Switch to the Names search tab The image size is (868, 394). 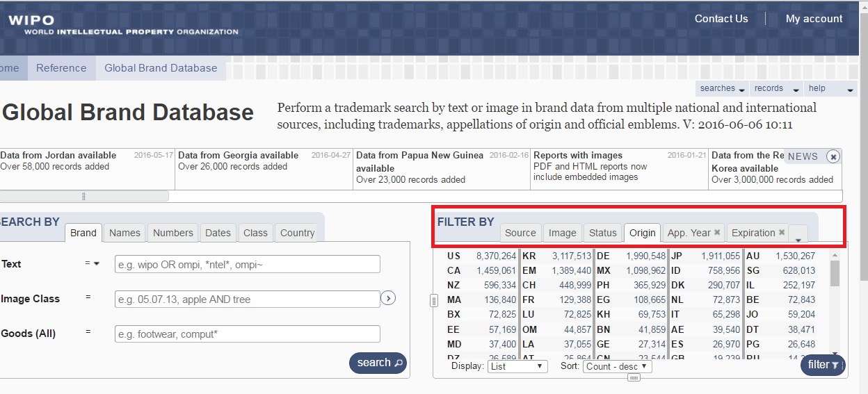(x=124, y=233)
